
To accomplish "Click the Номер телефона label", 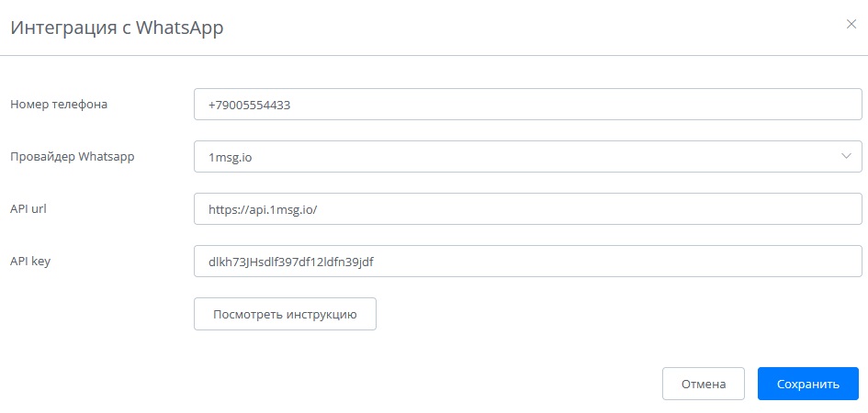I will [x=59, y=105].
